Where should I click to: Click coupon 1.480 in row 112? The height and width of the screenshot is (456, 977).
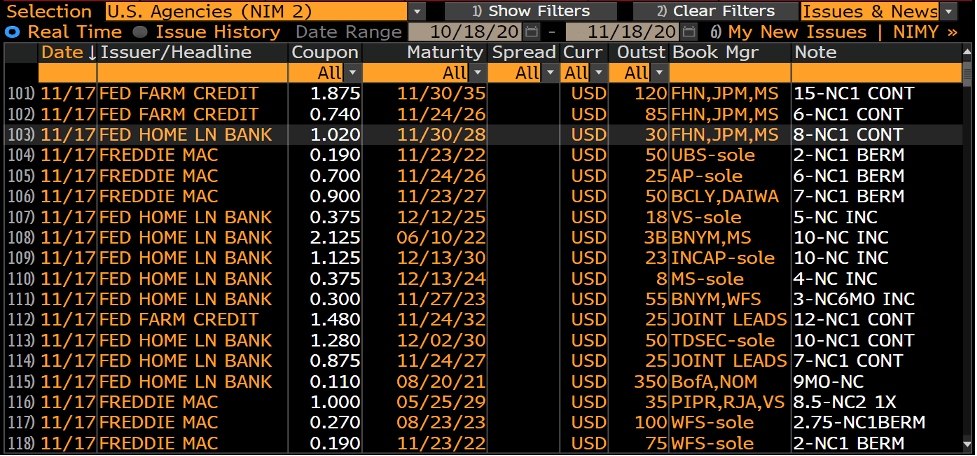335,320
